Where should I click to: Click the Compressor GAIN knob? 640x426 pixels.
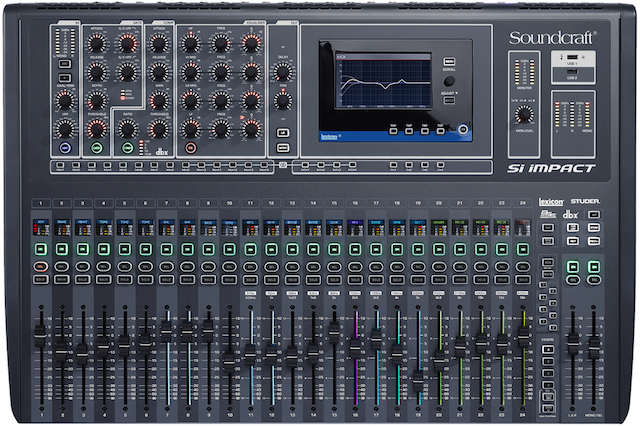tap(159, 101)
